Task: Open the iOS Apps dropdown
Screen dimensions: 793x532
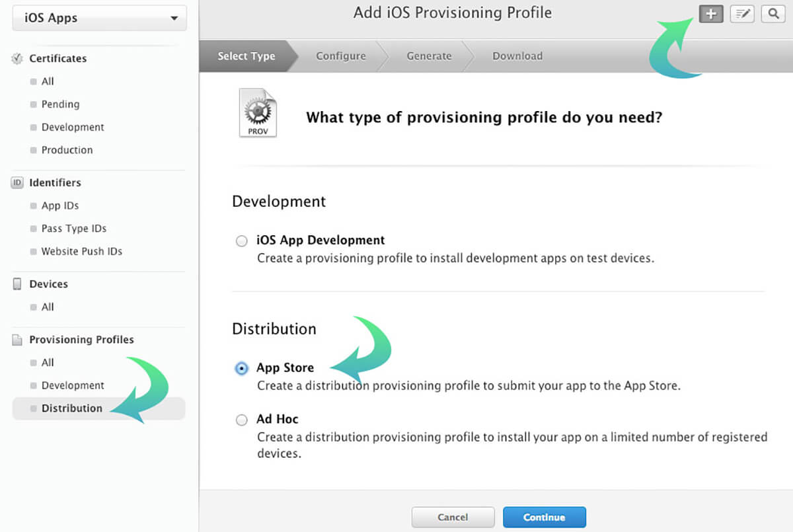Action: pyautogui.click(x=100, y=18)
